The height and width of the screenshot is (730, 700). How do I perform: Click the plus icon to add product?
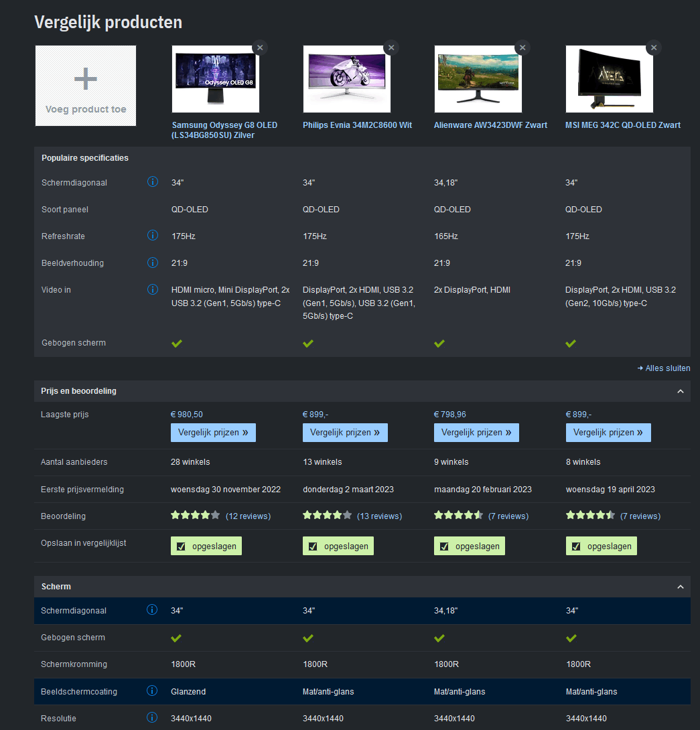pos(86,78)
